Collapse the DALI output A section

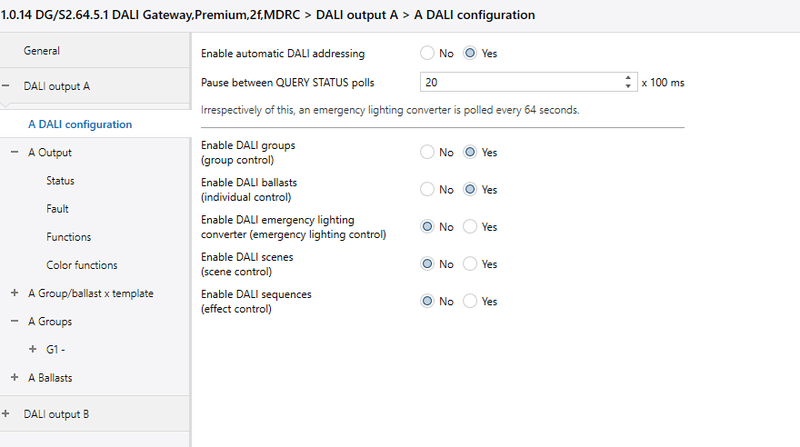click(x=6, y=86)
